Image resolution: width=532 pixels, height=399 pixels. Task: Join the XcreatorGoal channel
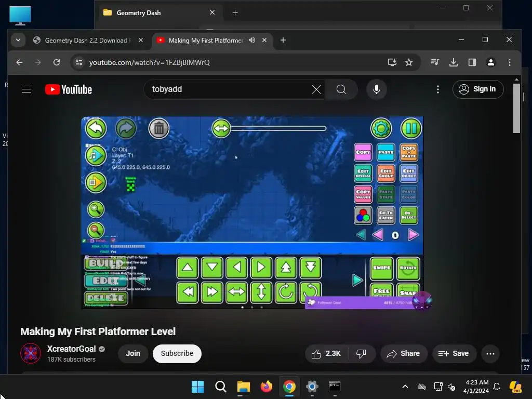pos(133,353)
